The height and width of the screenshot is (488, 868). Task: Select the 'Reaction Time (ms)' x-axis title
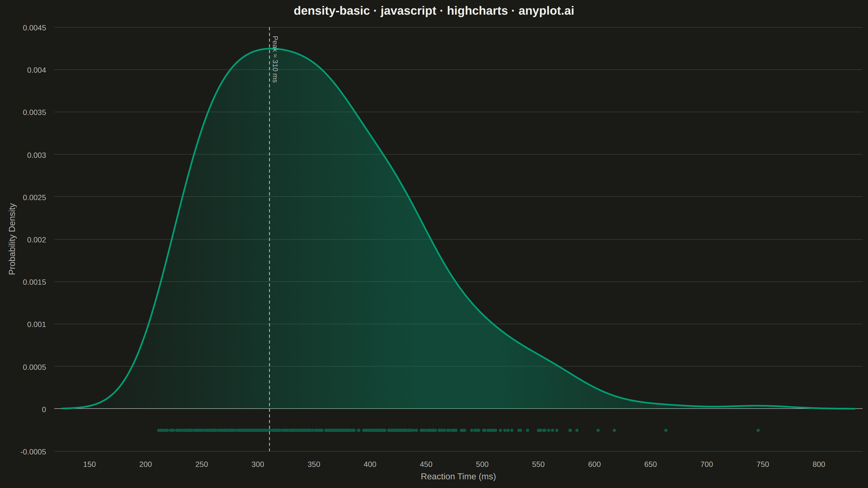458,477
